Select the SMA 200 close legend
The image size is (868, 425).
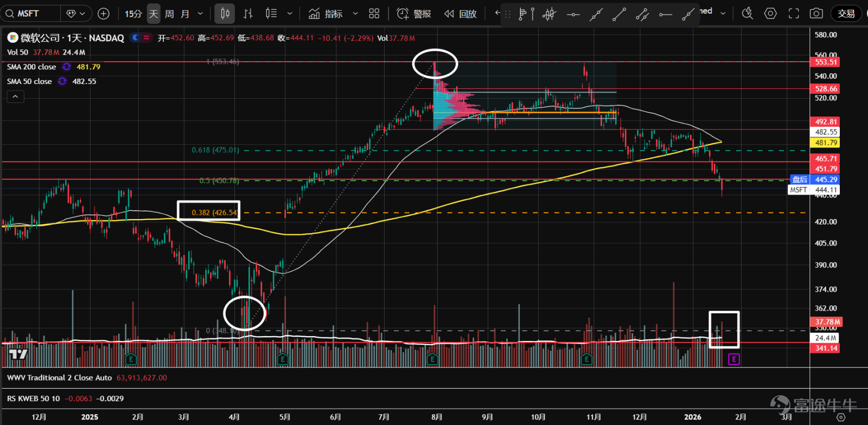pyautogui.click(x=31, y=67)
